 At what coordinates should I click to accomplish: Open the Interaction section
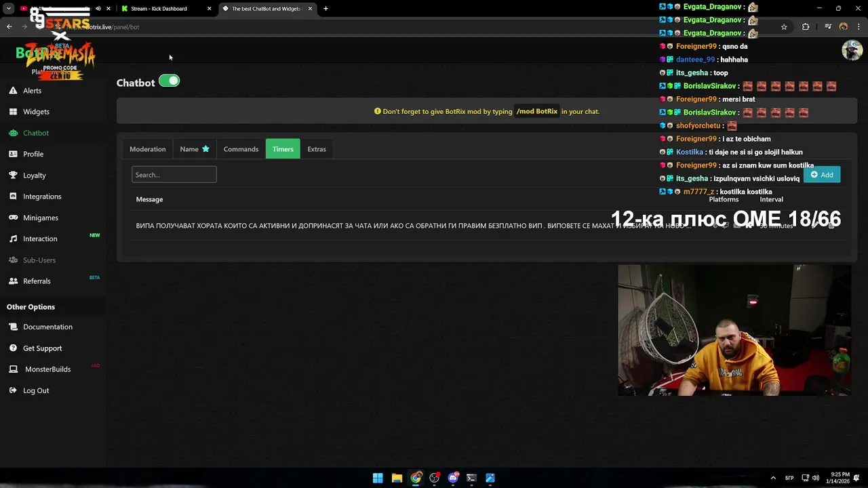(40, 239)
